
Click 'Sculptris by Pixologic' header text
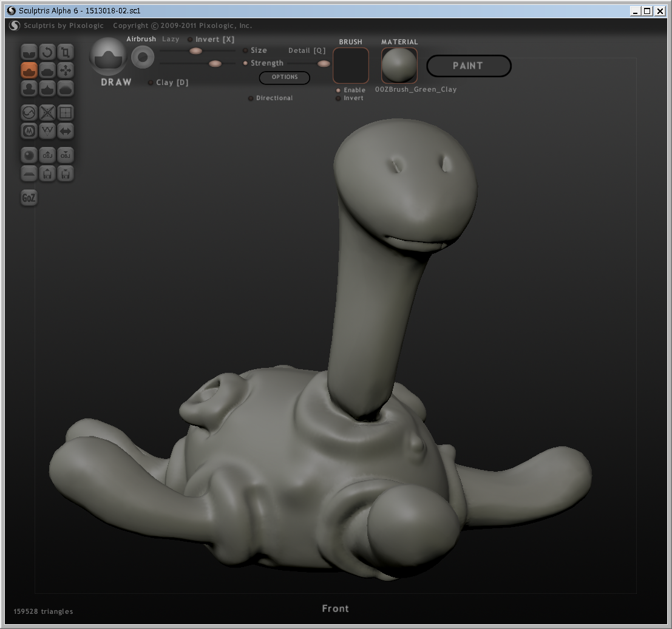pyautogui.click(x=63, y=25)
